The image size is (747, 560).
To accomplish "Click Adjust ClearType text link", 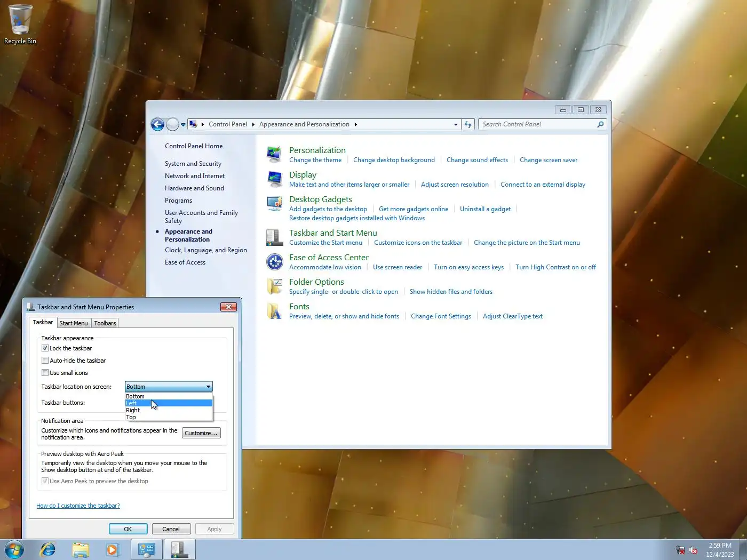I will coord(513,316).
